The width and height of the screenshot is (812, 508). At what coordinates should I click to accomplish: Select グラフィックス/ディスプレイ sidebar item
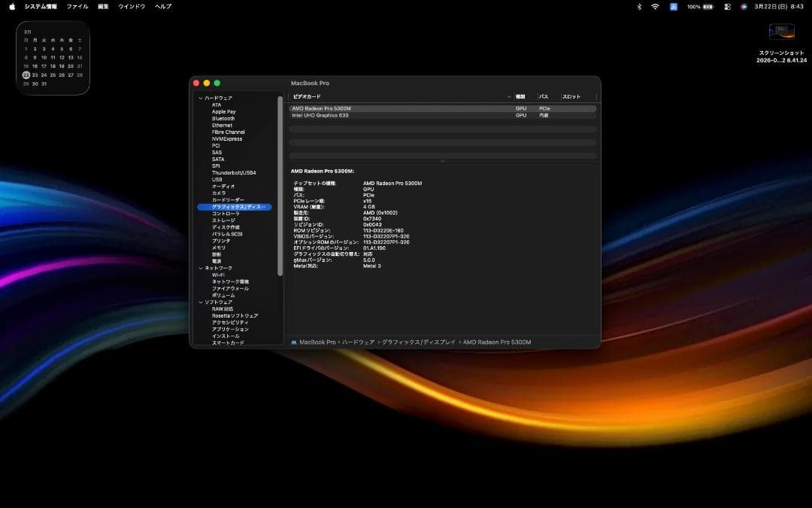click(x=235, y=207)
